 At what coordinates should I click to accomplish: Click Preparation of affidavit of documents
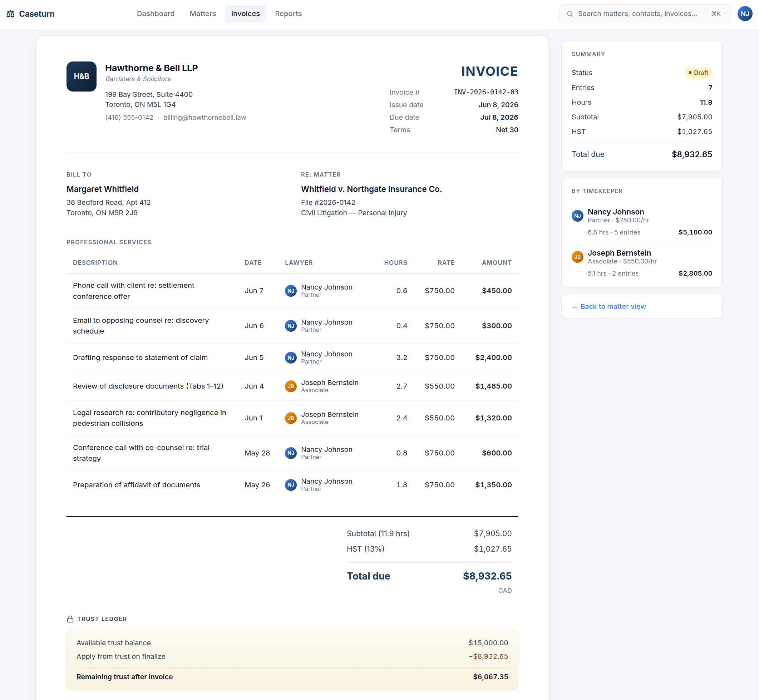pyautogui.click(x=136, y=485)
